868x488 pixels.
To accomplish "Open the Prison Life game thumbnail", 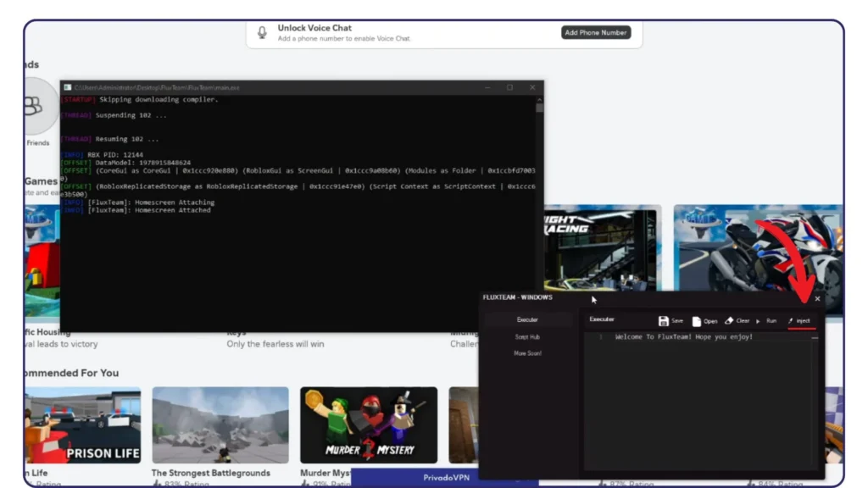I will [82, 425].
